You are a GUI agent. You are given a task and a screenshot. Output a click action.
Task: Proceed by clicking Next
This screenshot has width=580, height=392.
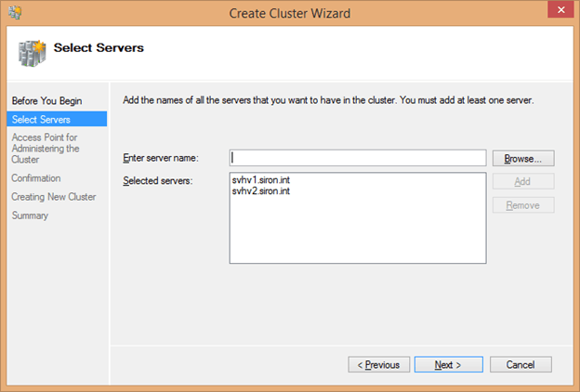pyautogui.click(x=448, y=365)
